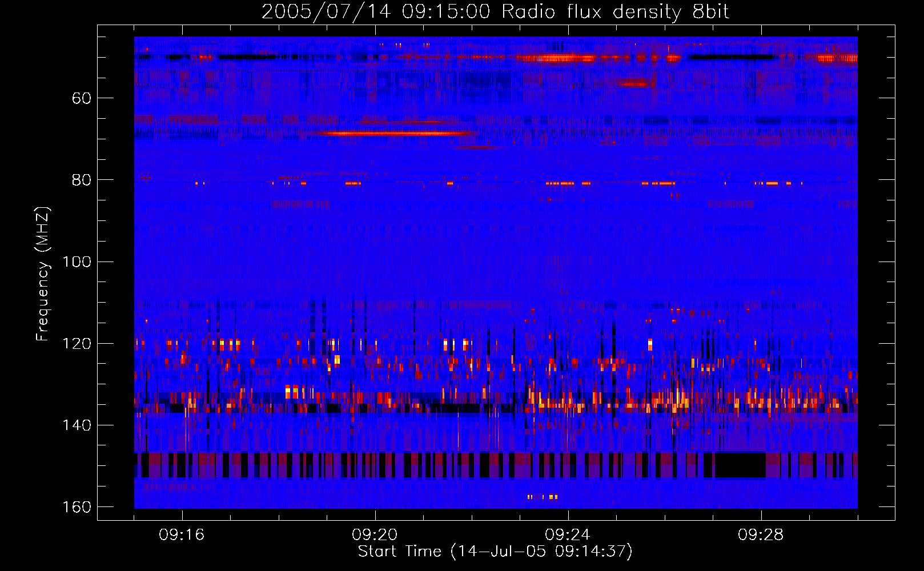The image size is (924, 571).
Task: Click the 09:16 time tick label
Action: pos(182,534)
